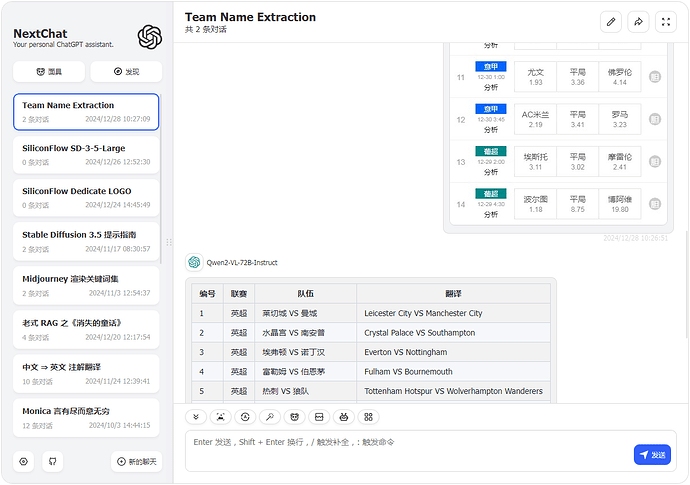The image size is (690, 485).
Task: Open settings gear icon in sidebar footer
Action: (x=24, y=461)
